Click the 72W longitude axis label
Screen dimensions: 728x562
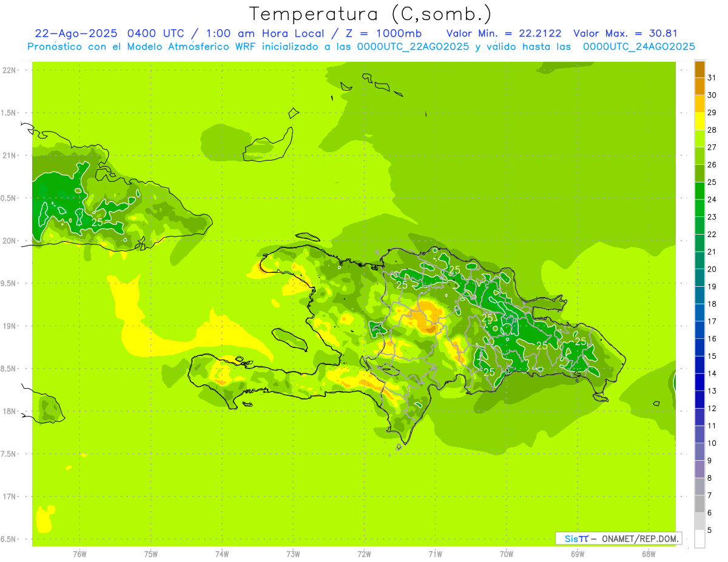click(365, 554)
